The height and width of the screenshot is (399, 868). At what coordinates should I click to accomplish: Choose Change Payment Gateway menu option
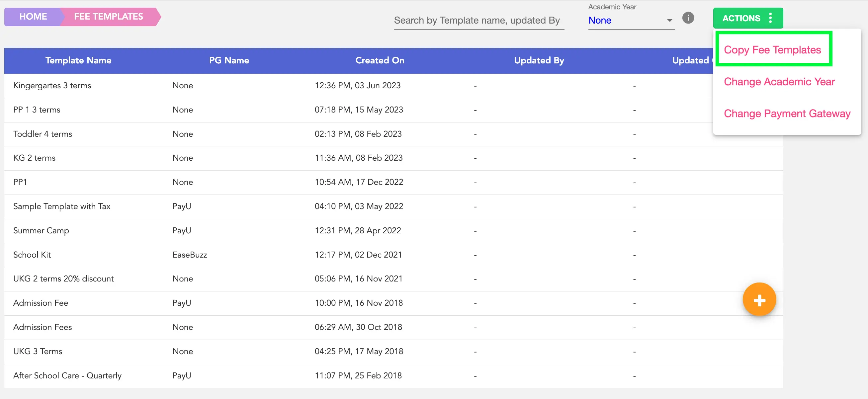coord(787,114)
